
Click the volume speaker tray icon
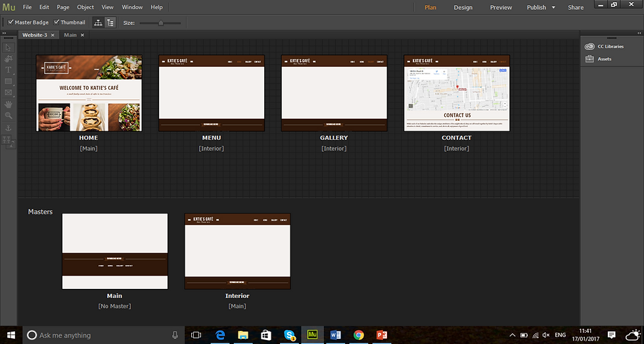tap(546, 335)
